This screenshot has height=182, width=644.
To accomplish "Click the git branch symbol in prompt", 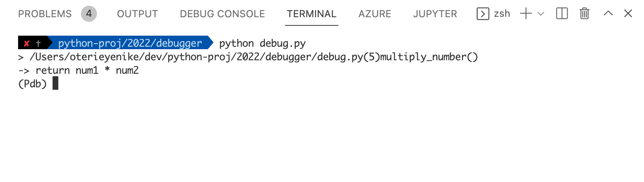I will click(x=38, y=43).
